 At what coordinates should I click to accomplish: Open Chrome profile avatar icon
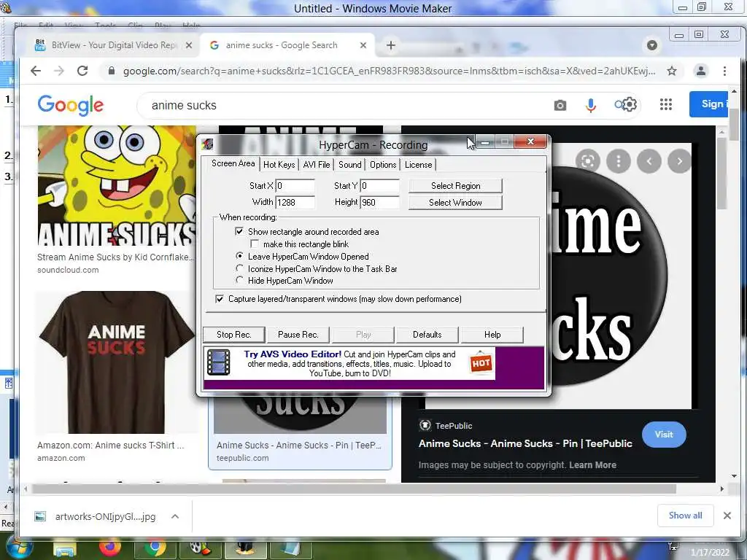tap(701, 71)
